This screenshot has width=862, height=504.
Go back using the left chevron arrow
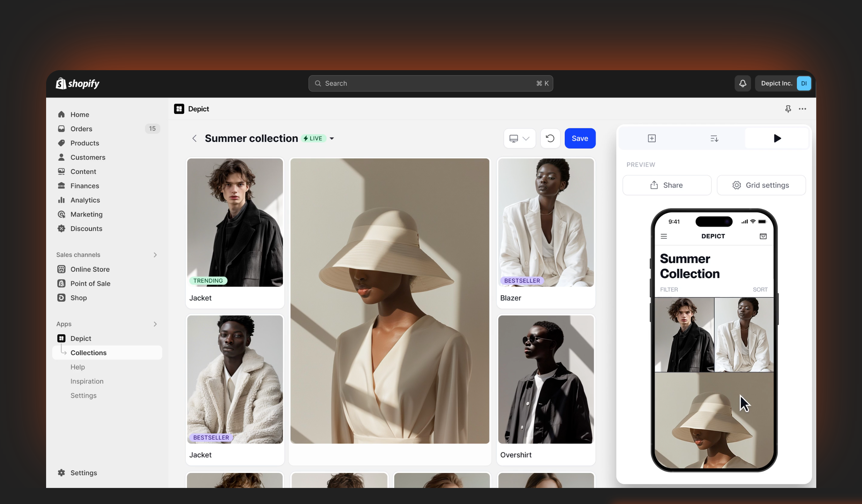(195, 138)
